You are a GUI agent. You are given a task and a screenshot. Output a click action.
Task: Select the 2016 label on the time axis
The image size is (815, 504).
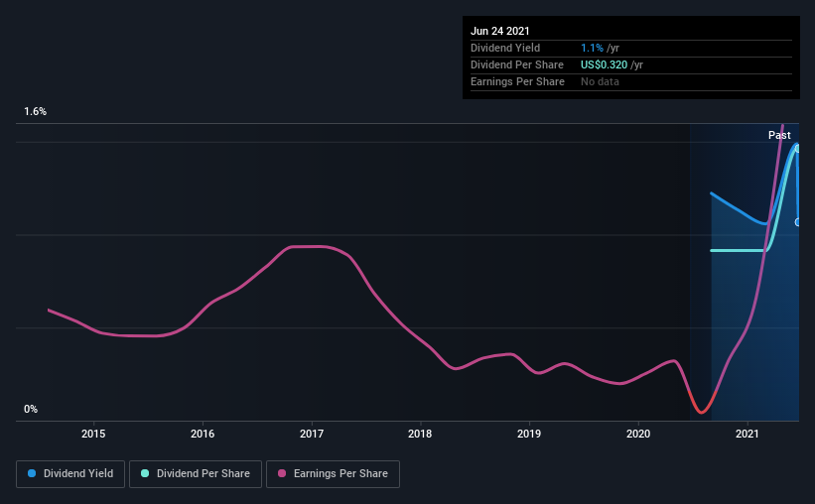click(203, 434)
